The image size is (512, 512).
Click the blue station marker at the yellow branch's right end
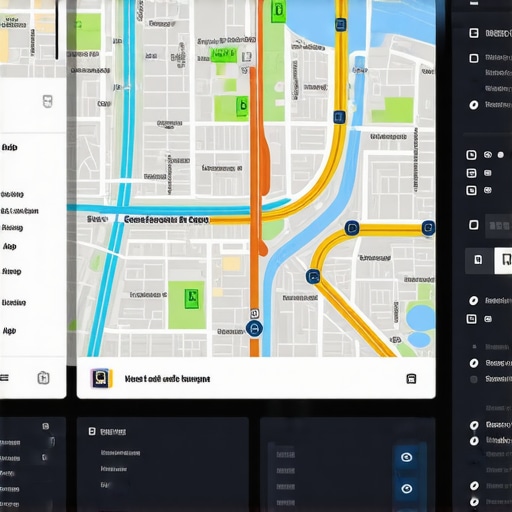[428, 228]
